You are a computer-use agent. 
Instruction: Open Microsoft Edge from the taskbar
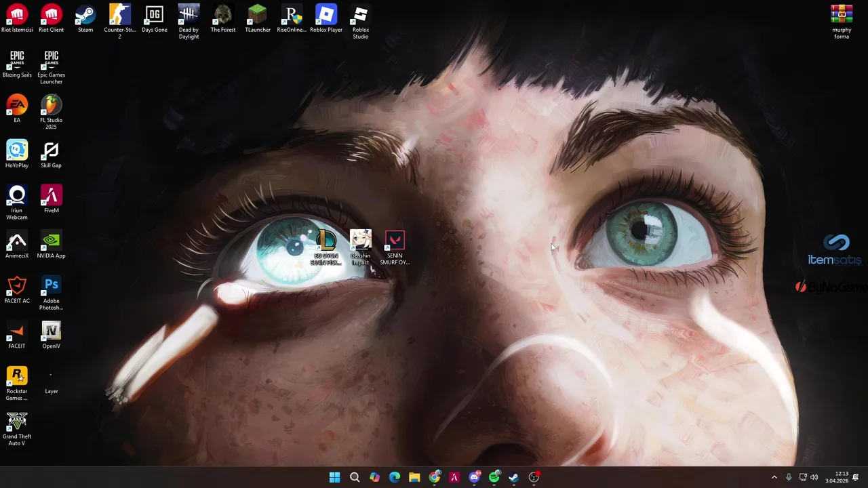point(395,477)
